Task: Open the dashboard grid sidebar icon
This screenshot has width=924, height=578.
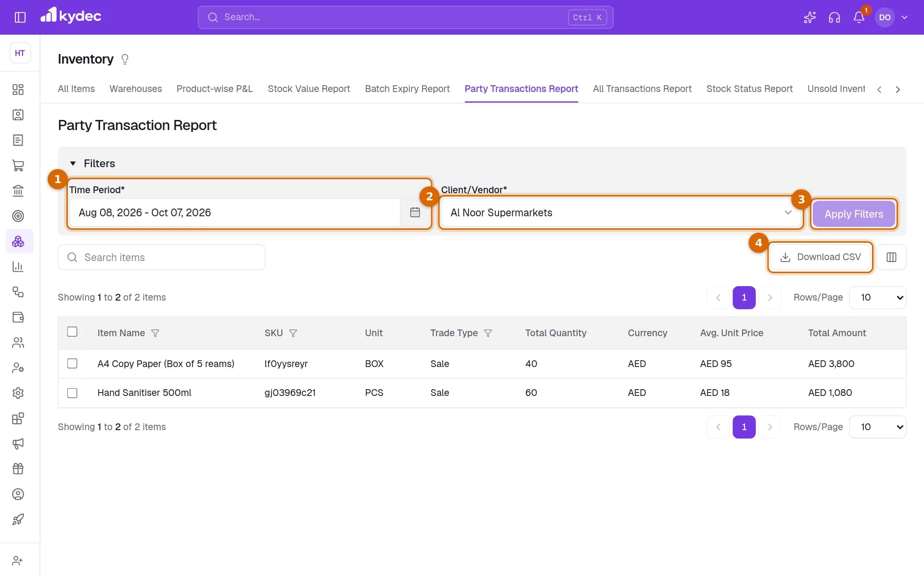Action: [x=18, y=90]
